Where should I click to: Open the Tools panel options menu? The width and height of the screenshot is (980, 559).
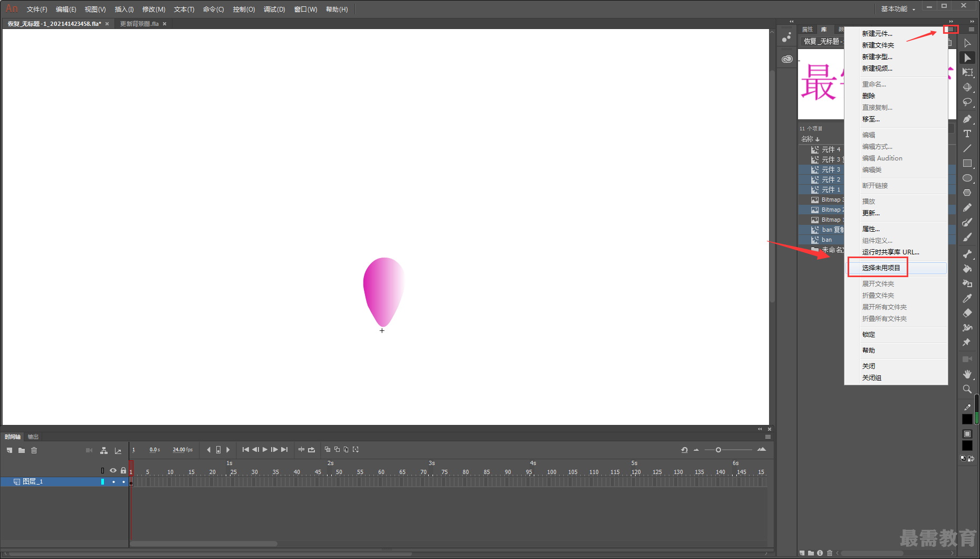(x=971, y=30)
